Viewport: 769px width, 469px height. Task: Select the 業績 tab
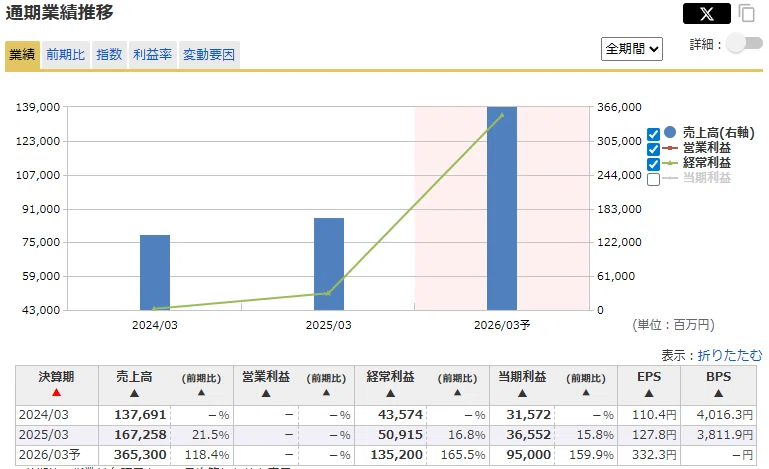click(23, 54)
